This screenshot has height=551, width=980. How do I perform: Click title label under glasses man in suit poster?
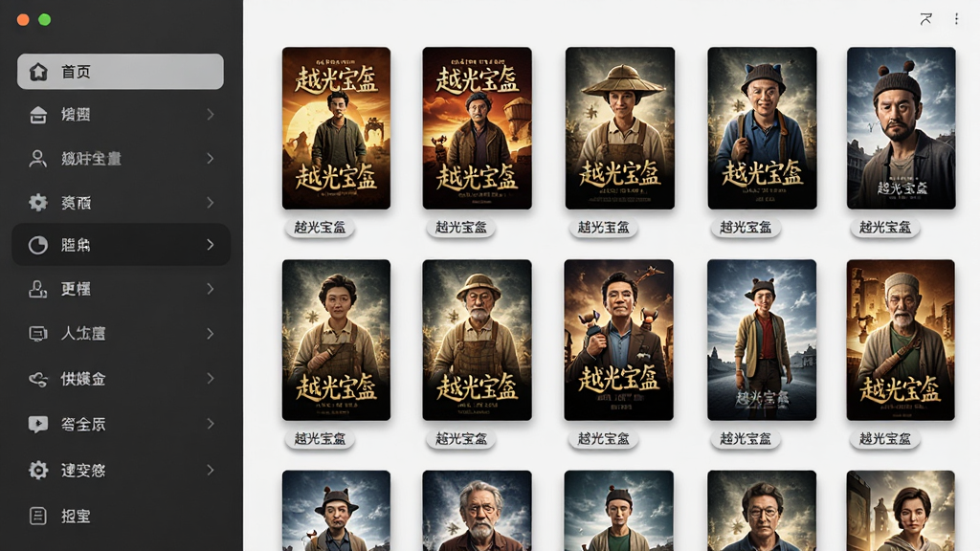(x=603, y=438)
